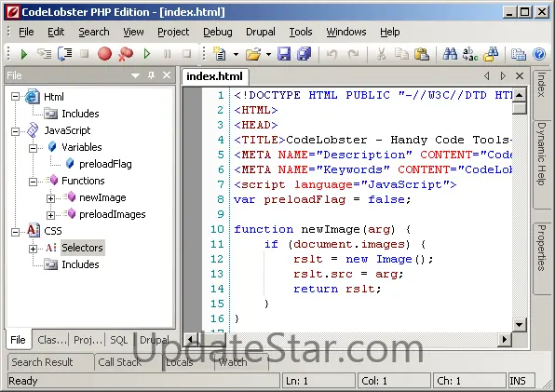The image size is (555, 392).
Task: Open the dropdown arrow beside Open folder
Action: [268, 55]
